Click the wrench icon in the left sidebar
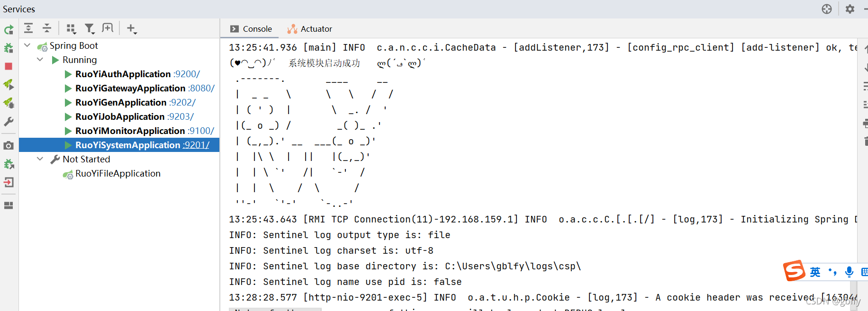 click(9, 122)
